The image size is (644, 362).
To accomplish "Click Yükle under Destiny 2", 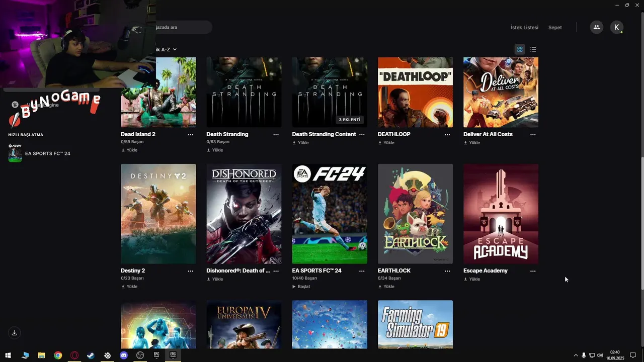I will pos(129,287).
